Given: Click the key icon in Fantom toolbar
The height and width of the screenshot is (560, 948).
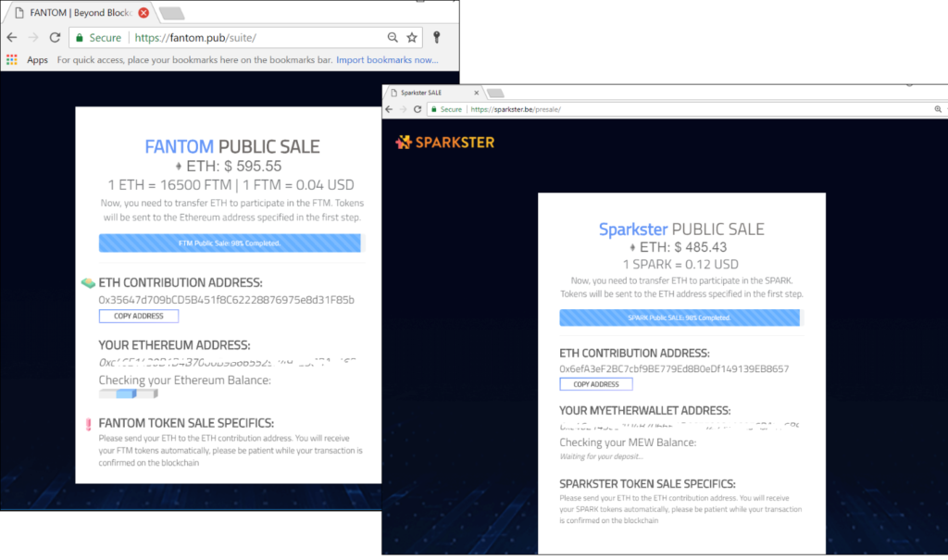Looking at the screenshot, I should tap(437, 38).
